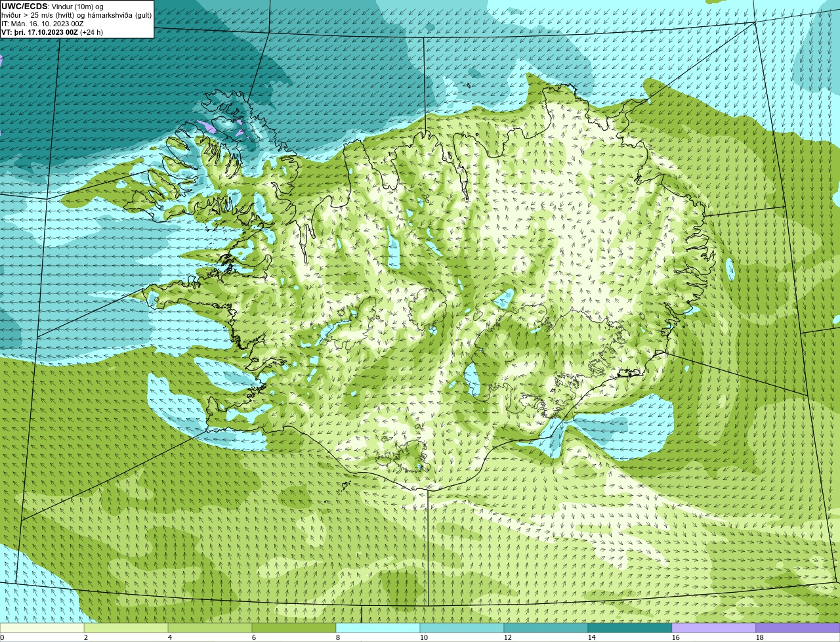Click the '2' label on the color scale
Screen dimensions: 840x642
86,637
